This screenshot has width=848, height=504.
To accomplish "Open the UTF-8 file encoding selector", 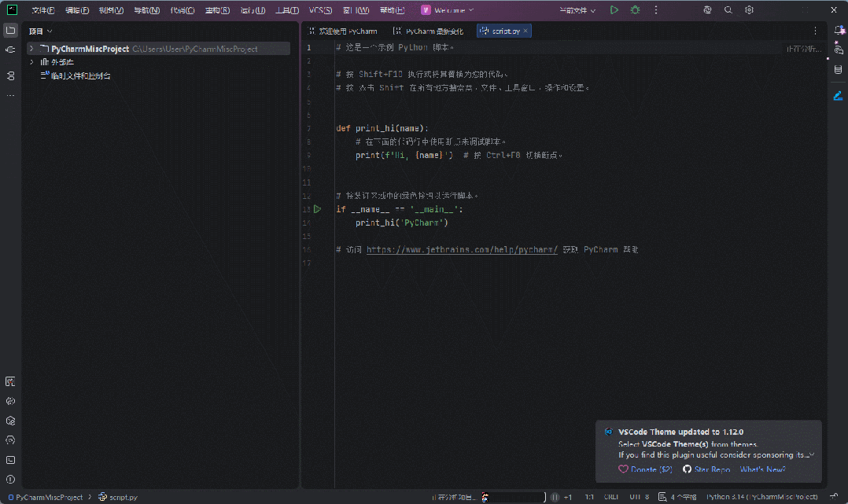I will pyautogui.click(x=640, y=497).
